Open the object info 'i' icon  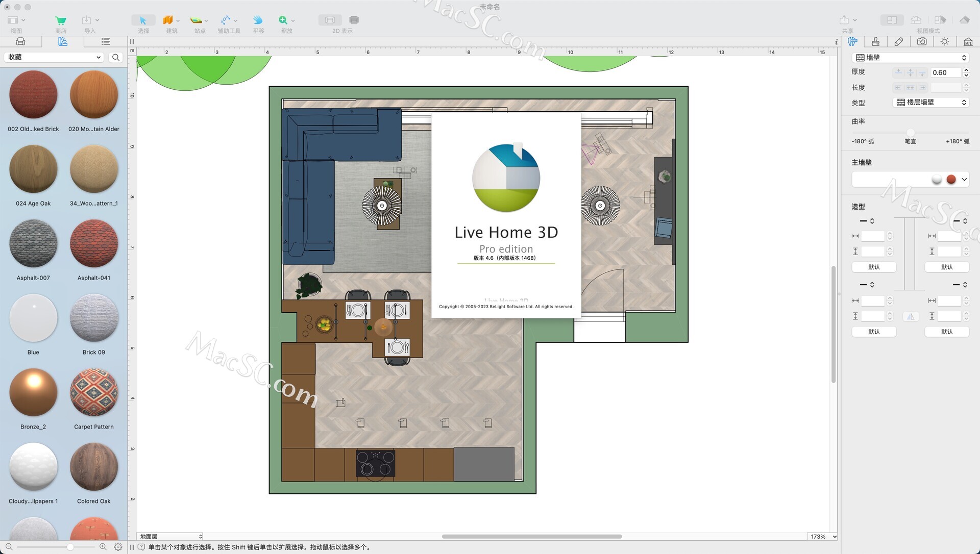point(836,42)
